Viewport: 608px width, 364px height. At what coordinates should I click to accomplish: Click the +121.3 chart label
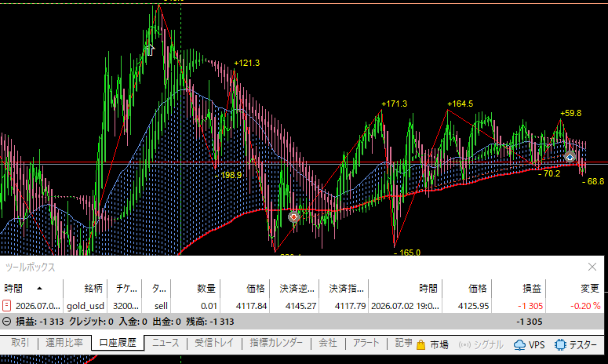click(x=246, y=63)
